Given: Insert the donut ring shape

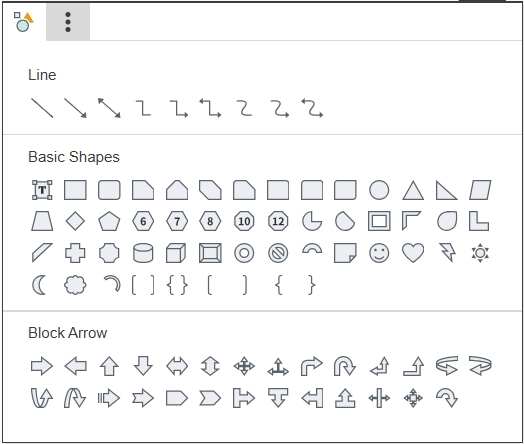Looking at the screenshot, I should (244, 253).
